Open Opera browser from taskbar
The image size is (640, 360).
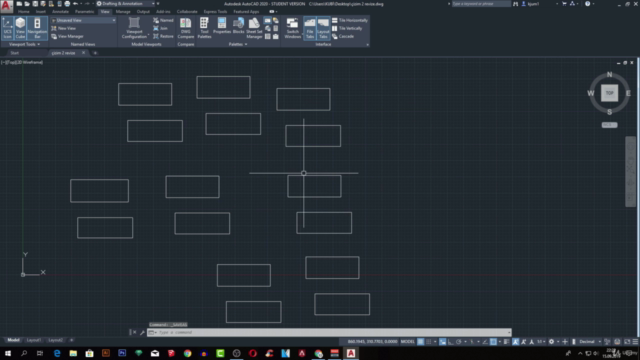(253, 353)
